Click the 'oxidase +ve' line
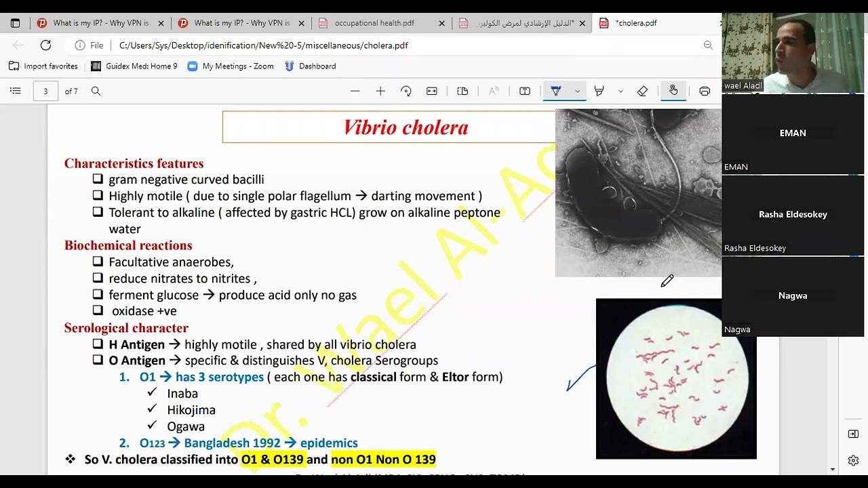Viewport: 868px width, 488px height. pyautogui.click(x=144, y=311)
